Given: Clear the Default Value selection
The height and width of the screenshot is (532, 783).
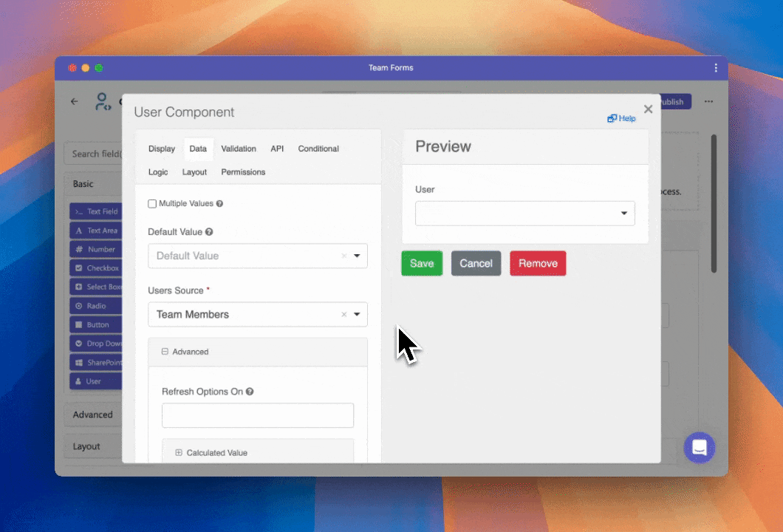Looking at the screenshot, I should (343, 256).
